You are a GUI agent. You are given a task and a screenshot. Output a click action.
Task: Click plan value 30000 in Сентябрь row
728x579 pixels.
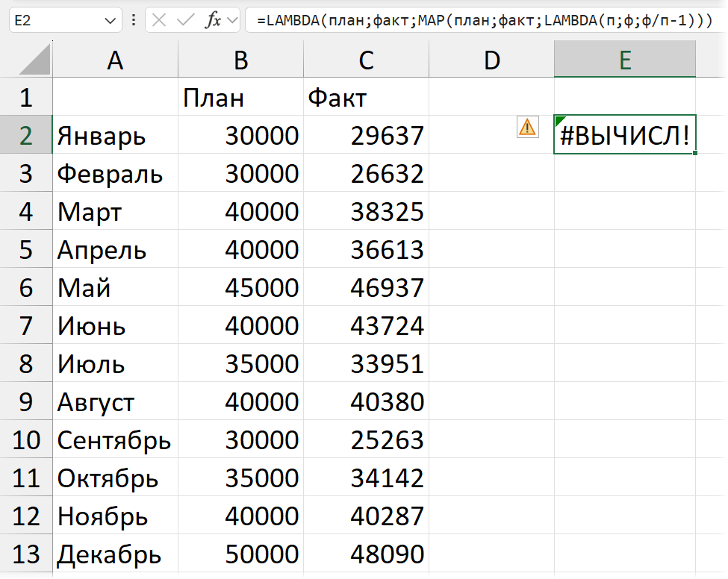240,439
